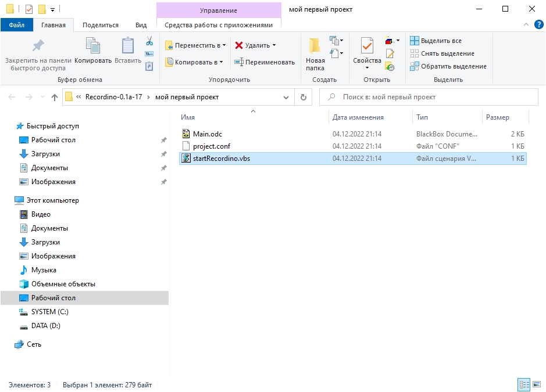Viewport: 546px width, 392px height.
Task: Click 'Выделить все' button
Action: 436,41
